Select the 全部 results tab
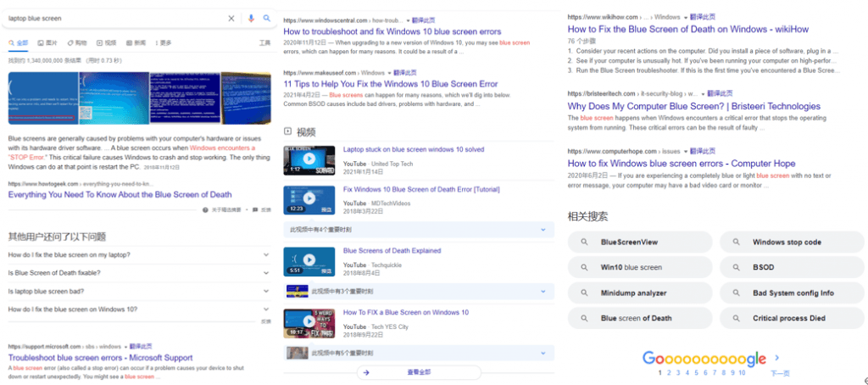Image resolution: width=868 pixels, height=385 pixels. 19,42
